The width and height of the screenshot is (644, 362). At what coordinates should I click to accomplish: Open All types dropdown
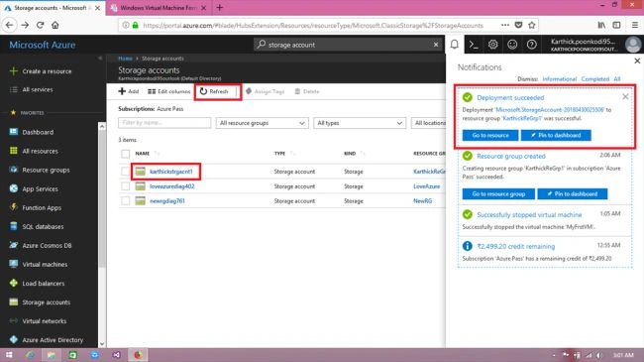click(x=360, y=123)
